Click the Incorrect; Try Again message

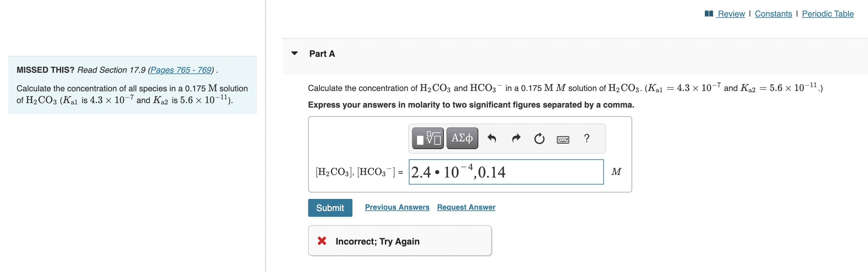pyautogui.click(x=377, y=241)
